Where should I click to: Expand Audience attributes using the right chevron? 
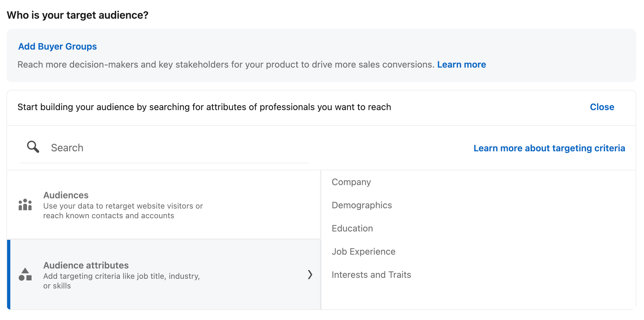[310, 275]
